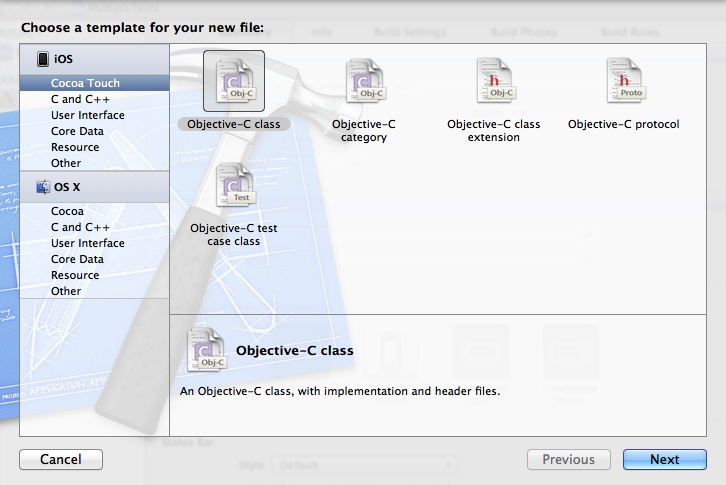Image resolution: width=726 pixels, height=485 pixels.
Task: Choose the Objective-C category template icon
Action: [x=364, y=82]
